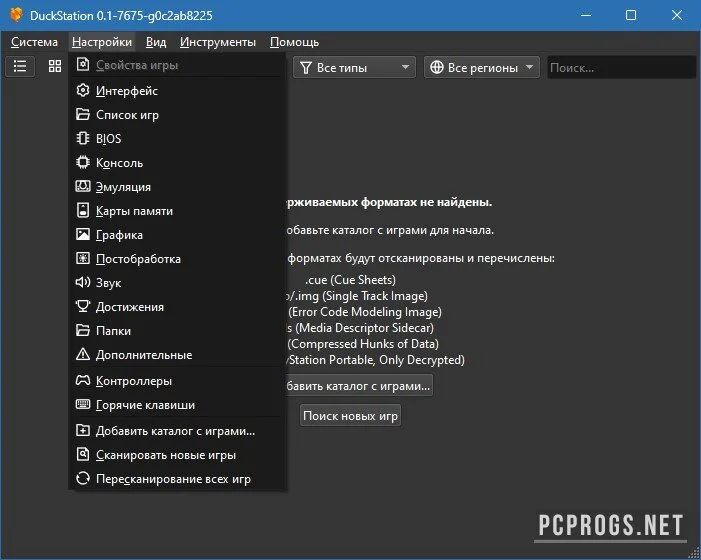The height and width of the screenshot is (560, 701).
Task: Click the Консоль processor icon
Action: (83, 162)
